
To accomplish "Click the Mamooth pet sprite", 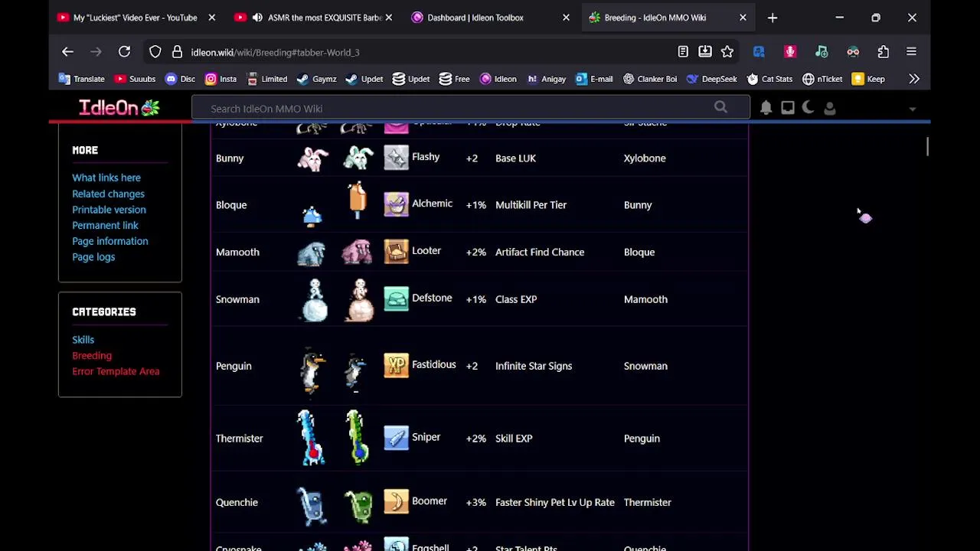I will coord(312,253).
